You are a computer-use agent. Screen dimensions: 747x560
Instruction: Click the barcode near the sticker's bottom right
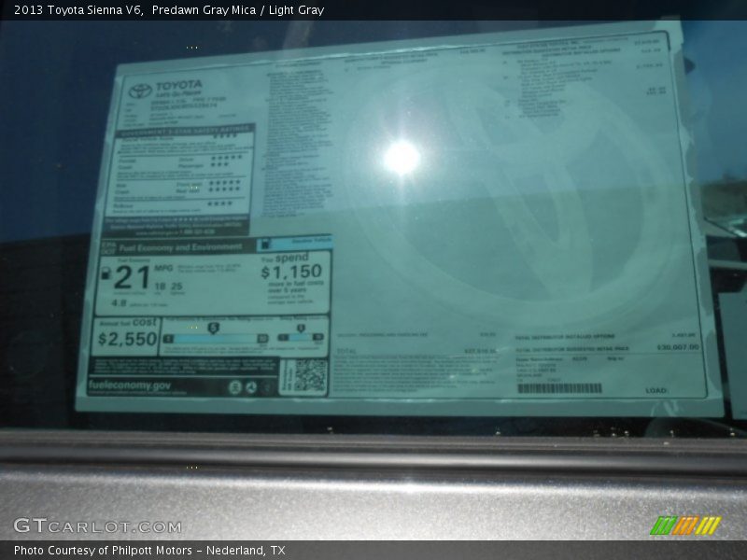click(559, 388)
